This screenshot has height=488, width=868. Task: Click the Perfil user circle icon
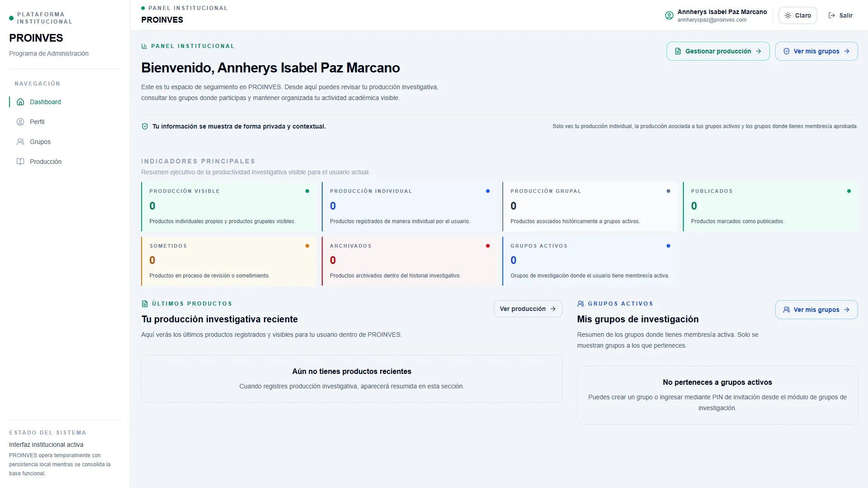point(20,122)
